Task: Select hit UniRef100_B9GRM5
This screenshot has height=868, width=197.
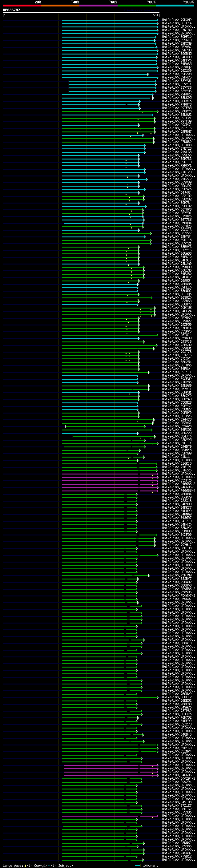Action: pyautogui.click(x=177, y=54)
